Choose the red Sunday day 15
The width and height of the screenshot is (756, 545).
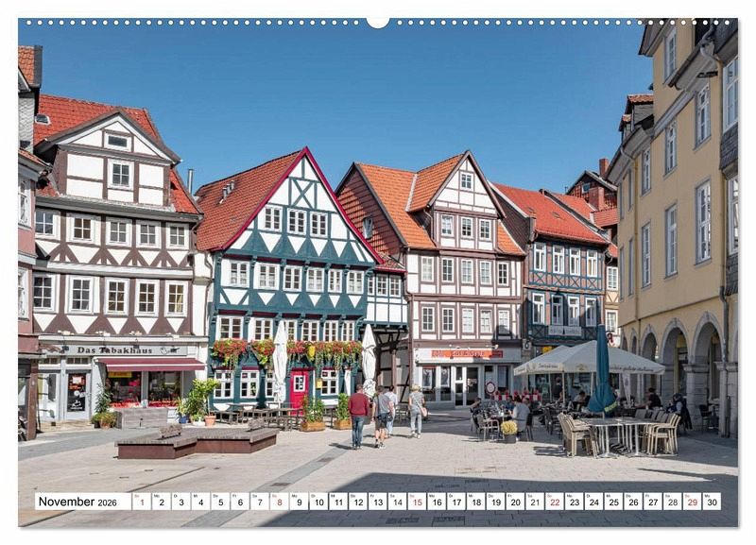click(417, 502)
